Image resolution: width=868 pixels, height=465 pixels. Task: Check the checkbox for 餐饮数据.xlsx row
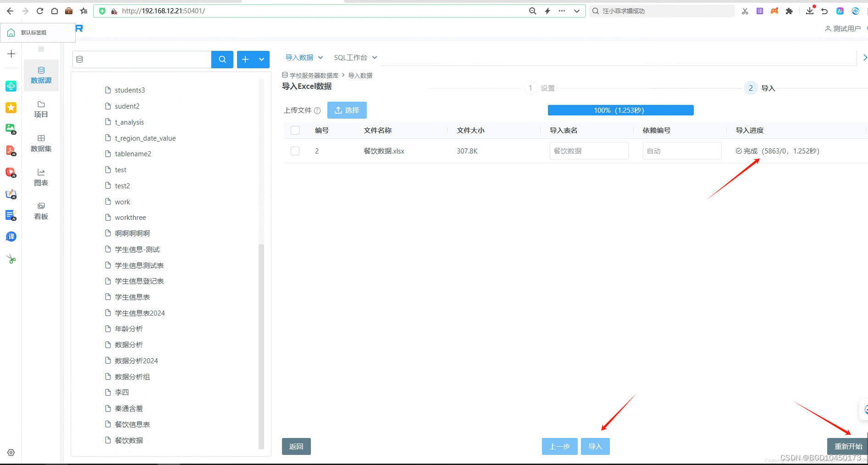(x=295, y=151)
